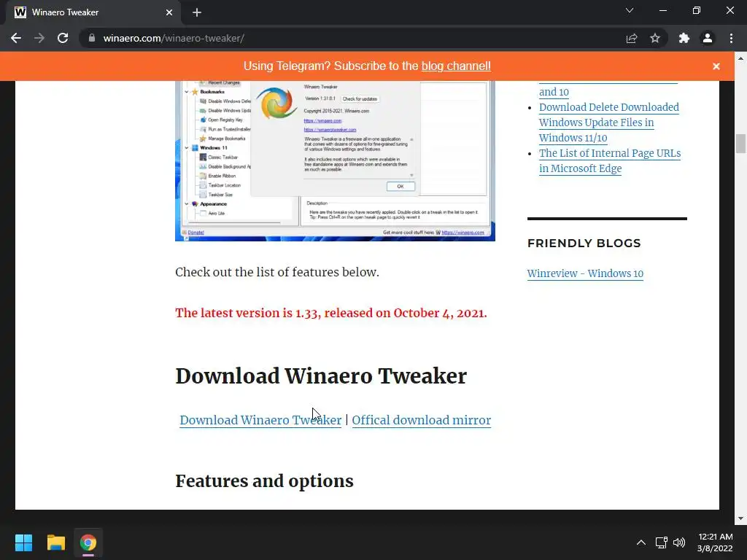Click the scrollbar down arrow

tap(740, 518)
